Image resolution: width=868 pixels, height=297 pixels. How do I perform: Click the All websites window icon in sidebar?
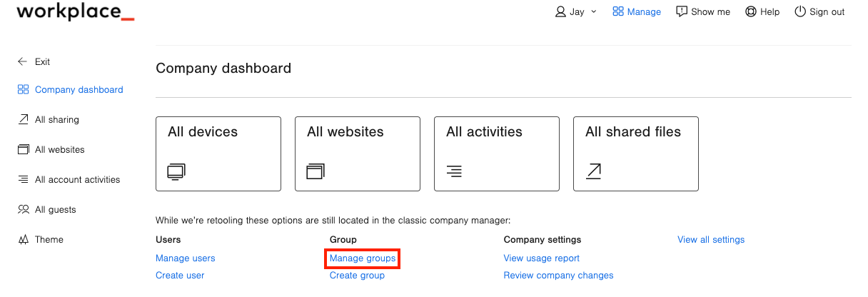coord(23,150)
